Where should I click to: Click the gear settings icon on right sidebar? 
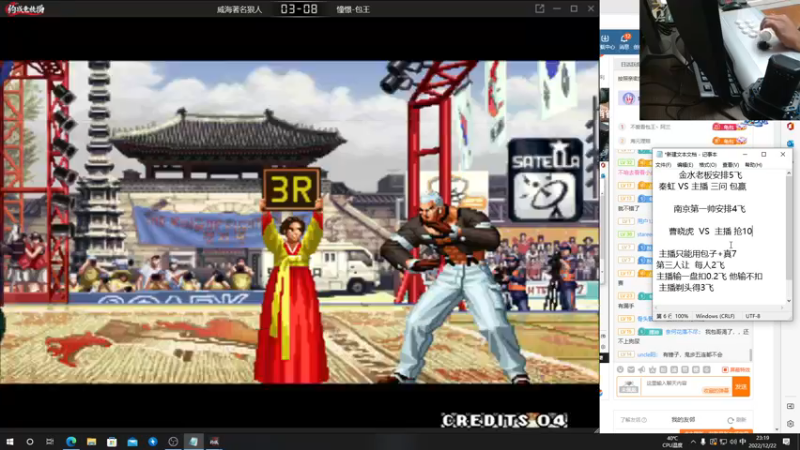coord(790,423)
